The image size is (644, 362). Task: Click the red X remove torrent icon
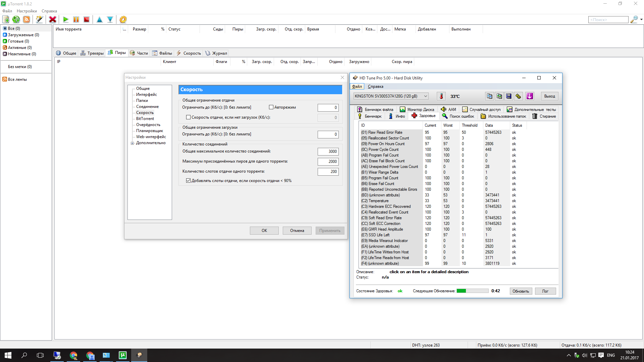coord(53,19)
